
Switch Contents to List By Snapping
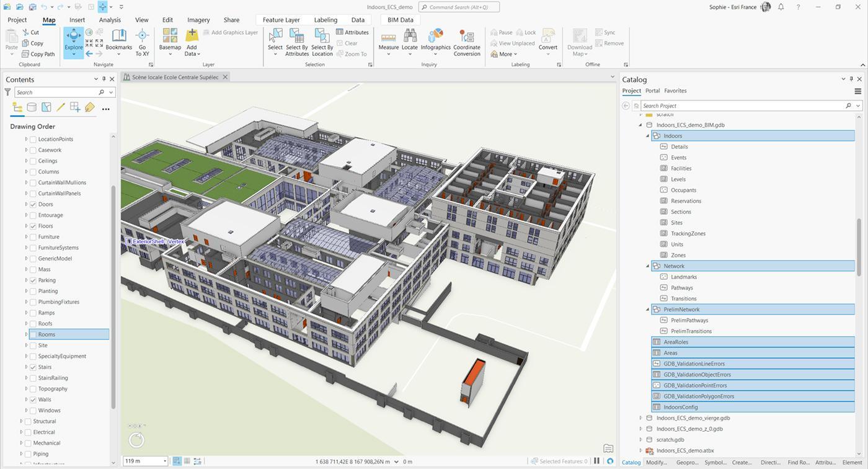pos(75,107)
